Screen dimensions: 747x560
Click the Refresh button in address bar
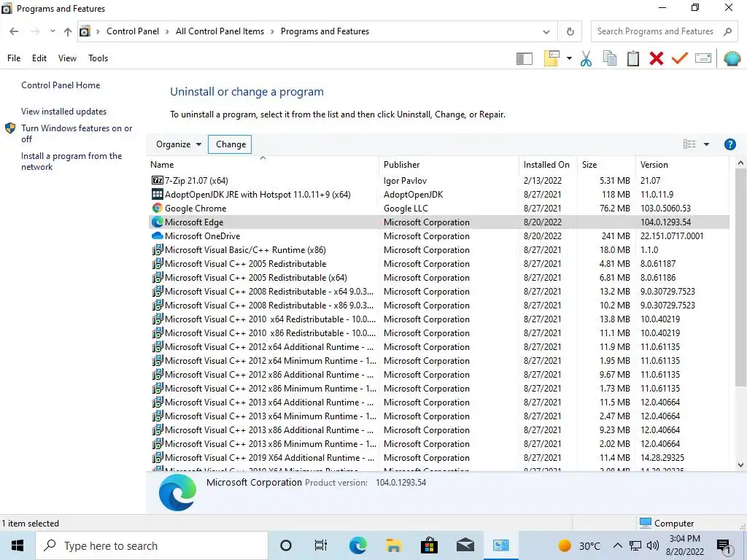tap(570, 31)
